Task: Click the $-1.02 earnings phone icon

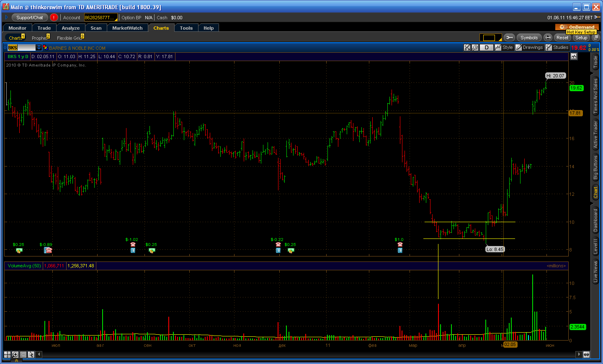Action: point(133,245)
